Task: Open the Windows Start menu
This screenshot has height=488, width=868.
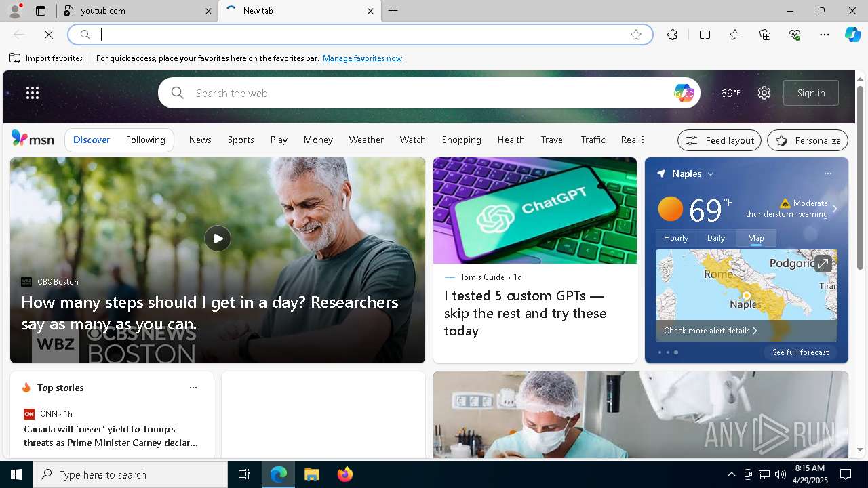Action: pyautogui.click(x=16, y=474)
